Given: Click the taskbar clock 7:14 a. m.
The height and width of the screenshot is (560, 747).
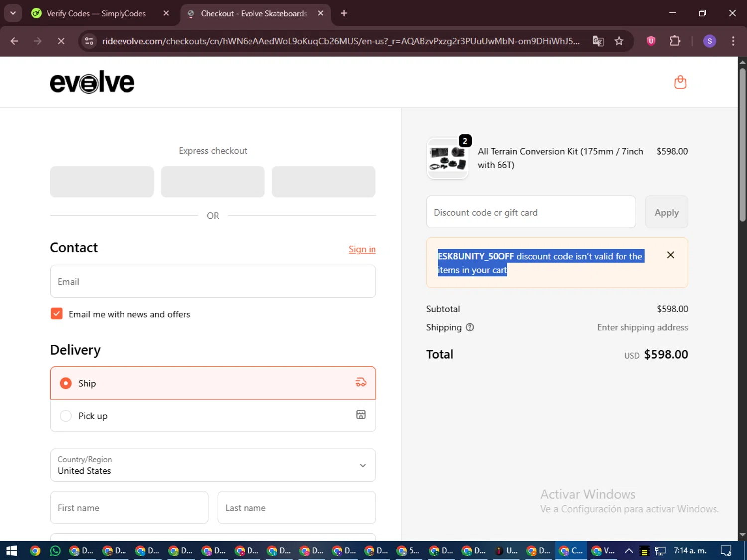Looking at the screenshot, I should [690, 551].
